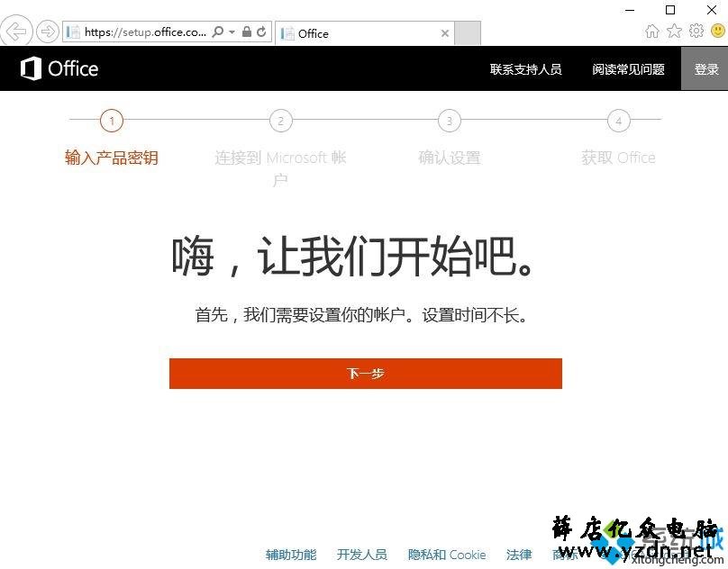Open 阅读常见问题 link in the header
Screen dimensions: 728x569
pyautogui.click(x=628, y=69)
